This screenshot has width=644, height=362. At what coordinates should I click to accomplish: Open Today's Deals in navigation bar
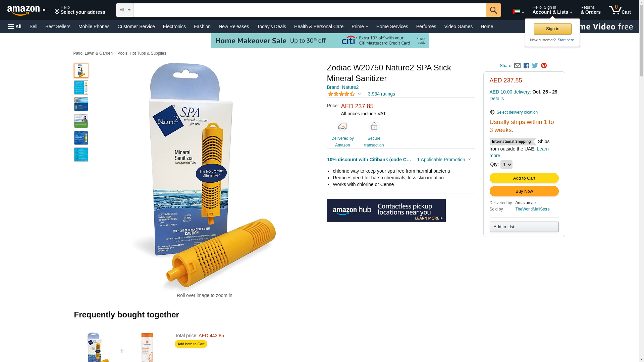point(271,26)
